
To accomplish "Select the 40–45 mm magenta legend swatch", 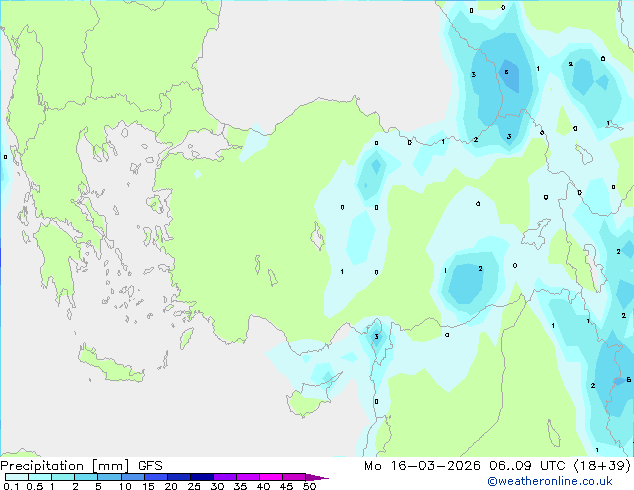I will click(271, 477).
